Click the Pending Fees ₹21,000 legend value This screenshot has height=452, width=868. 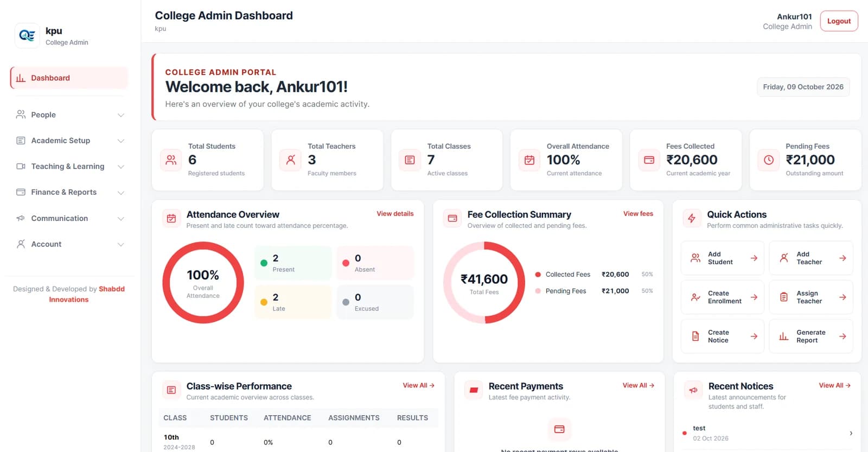pos(615,291)
